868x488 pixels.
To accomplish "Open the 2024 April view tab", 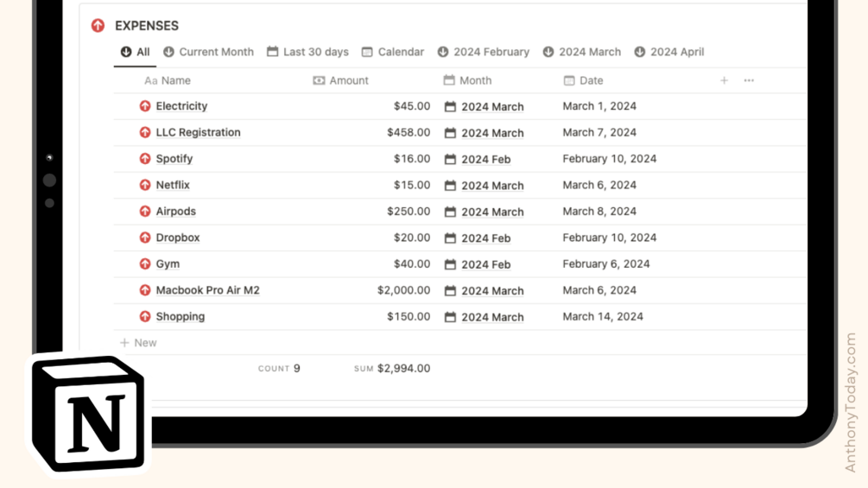I will coord(668,52).
